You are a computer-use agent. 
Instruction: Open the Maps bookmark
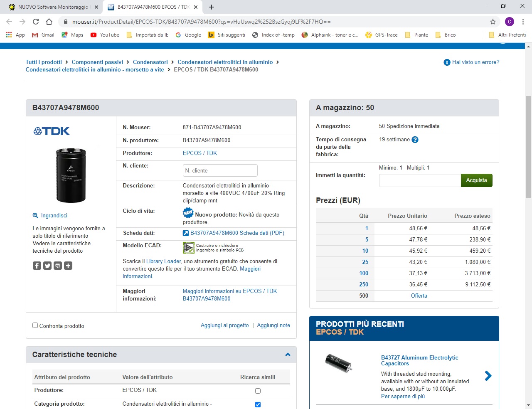pyautogui.click(x=72, y=35)
